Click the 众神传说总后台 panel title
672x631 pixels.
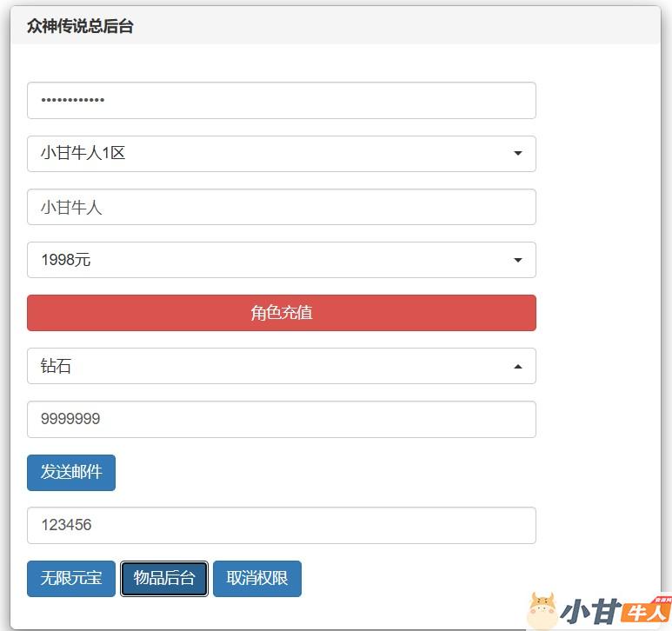coord(80,26)
